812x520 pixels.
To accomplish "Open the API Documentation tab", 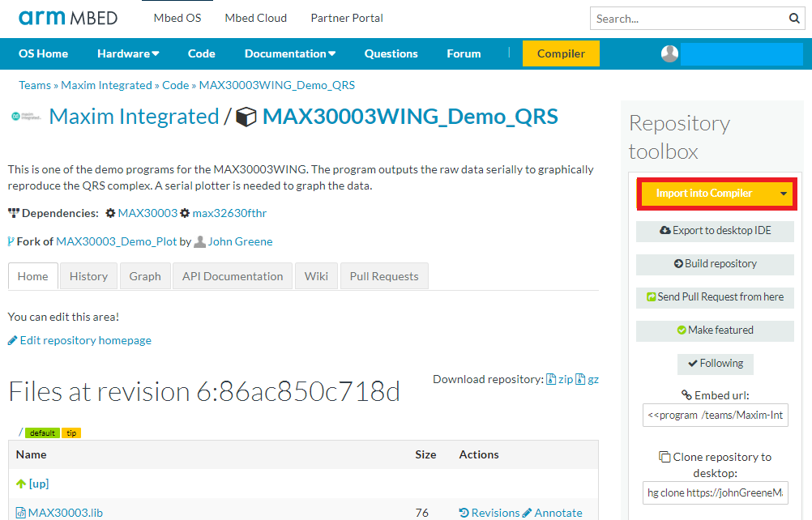I will point(233,276).
